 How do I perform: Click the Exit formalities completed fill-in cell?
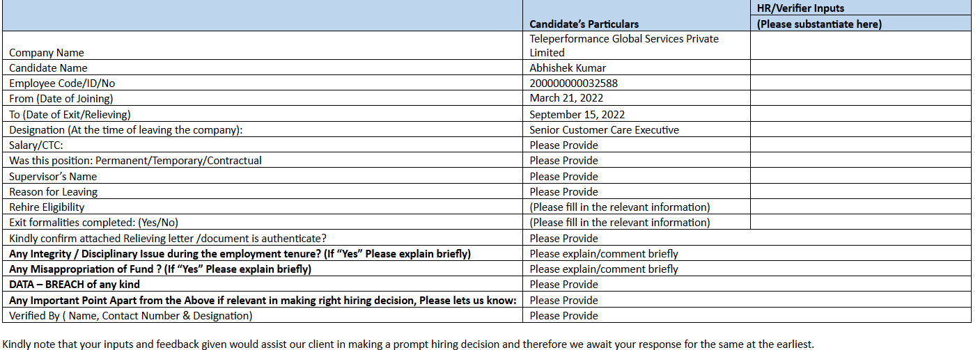pyautogui.click(x=619, y=222)
